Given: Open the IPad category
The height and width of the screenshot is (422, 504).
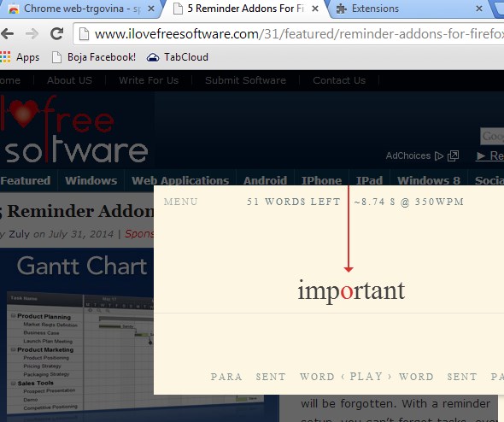Looking at the screenshot, I should click(x=369, y=180).
